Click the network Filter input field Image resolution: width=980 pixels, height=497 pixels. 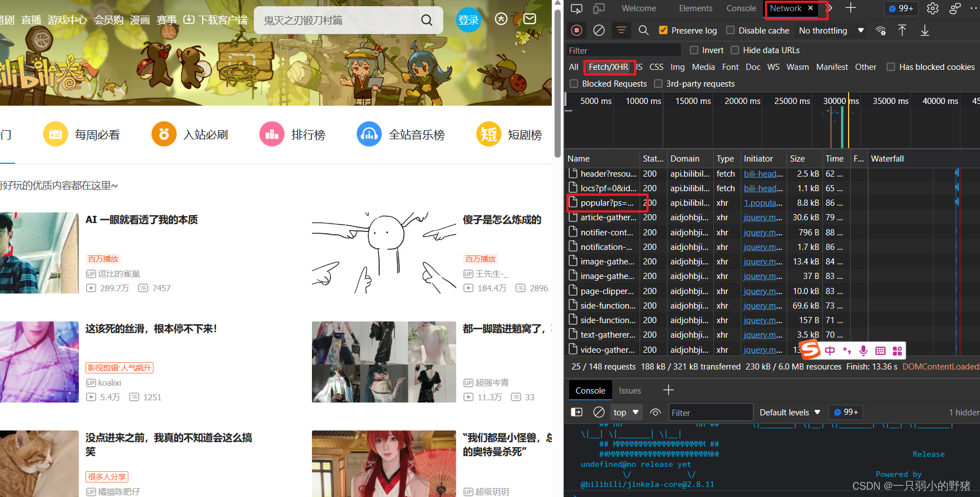[x=624, y=50]
